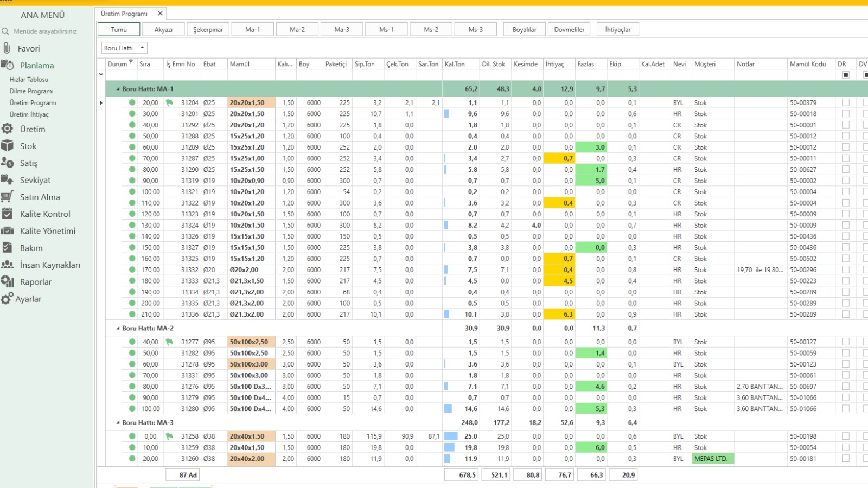Click green status dot for order 31201
This screenshot has width=868, height=488.
pyautogui.click(x=132, y=114)
